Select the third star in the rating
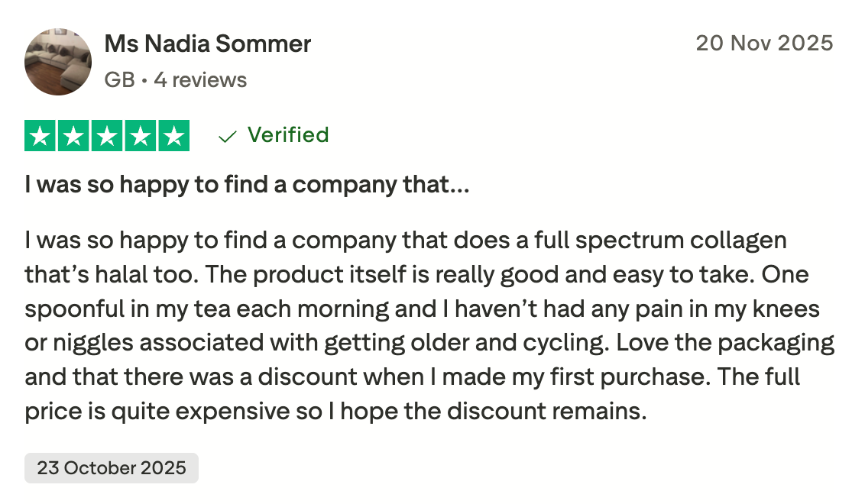This screenshot has height=504, width=865. point(107,136)
